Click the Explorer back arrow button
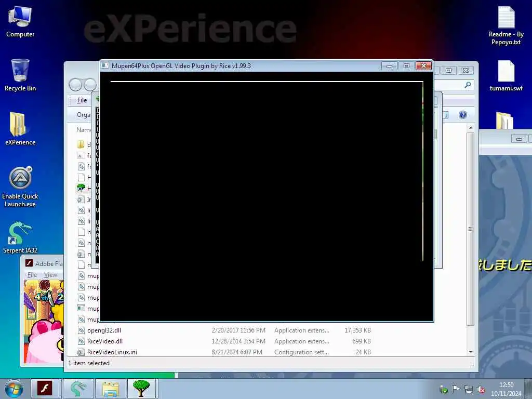The image size is (532, 399). (75, 85)
